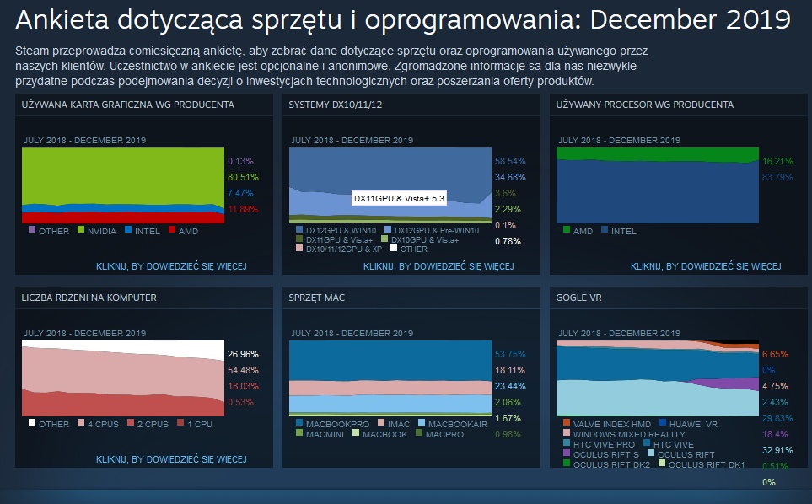Image resolution: width=812 pixels, height=504 pixels.
Task: Click the 32.91% value in VR panel
Action: [x=777, y=450]
